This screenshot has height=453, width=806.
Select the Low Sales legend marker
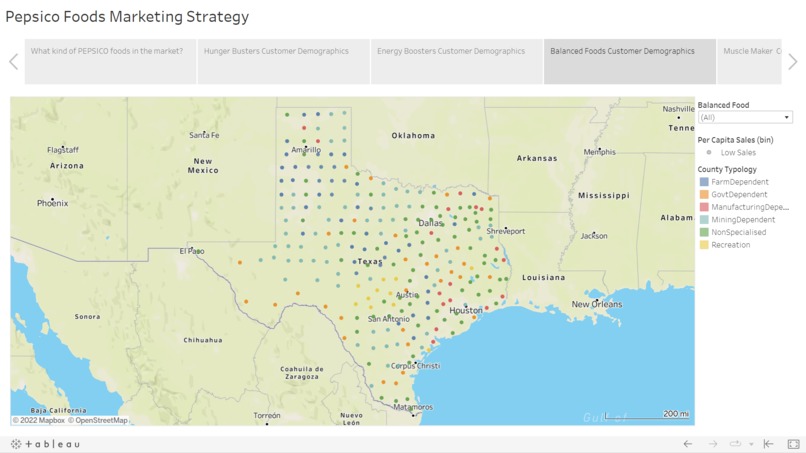coord(709,152)
